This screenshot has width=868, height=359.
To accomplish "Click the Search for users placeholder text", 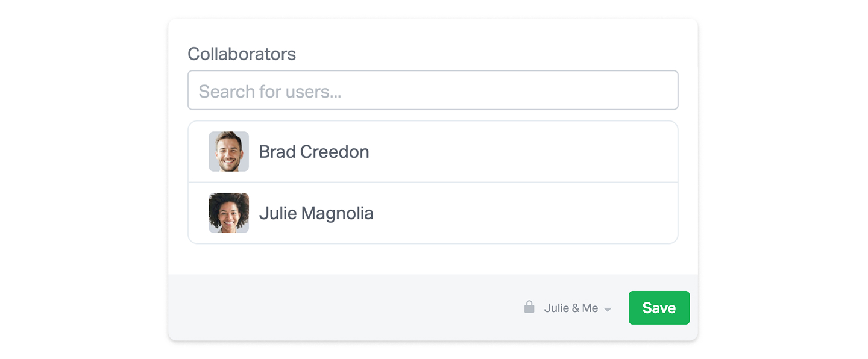I will pyautogui.click(x=270, y=92).
